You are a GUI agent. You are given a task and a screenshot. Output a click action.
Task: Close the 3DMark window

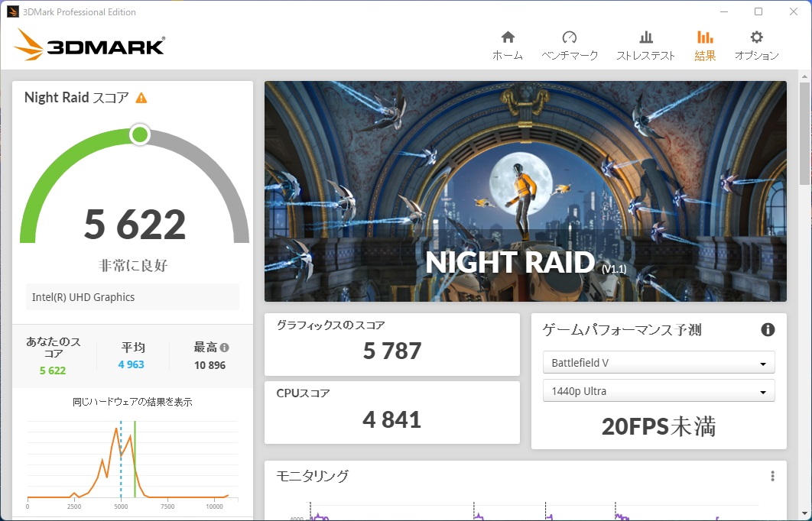click(794, 11)
